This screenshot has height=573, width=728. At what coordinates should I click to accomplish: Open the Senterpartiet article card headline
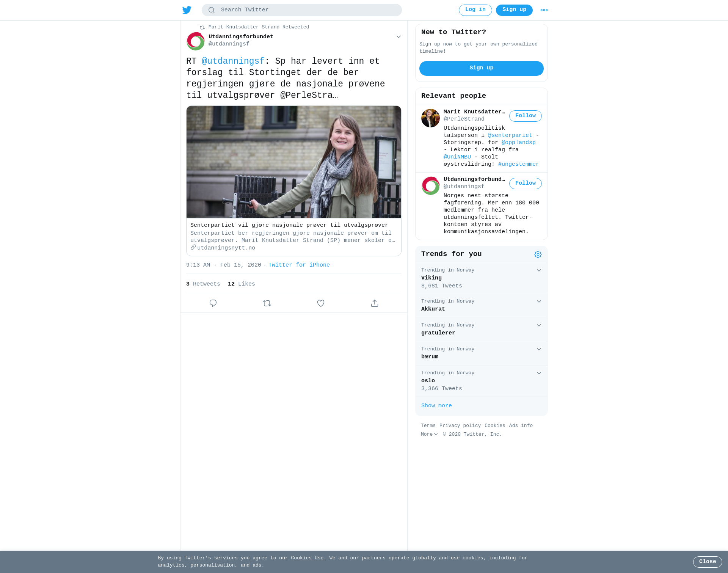pos(289,225)
